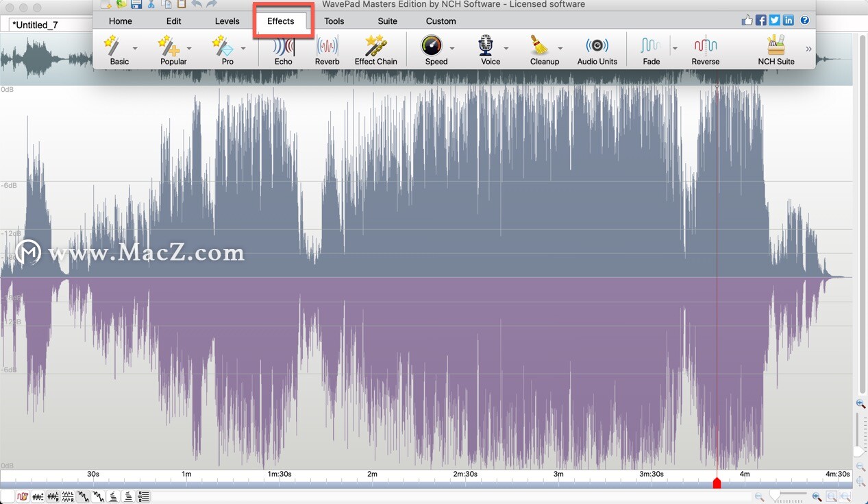This screenshot has height=504, width=868.
Task: Click the thumbs-up Like icon
Action: (x=747, y=21)
